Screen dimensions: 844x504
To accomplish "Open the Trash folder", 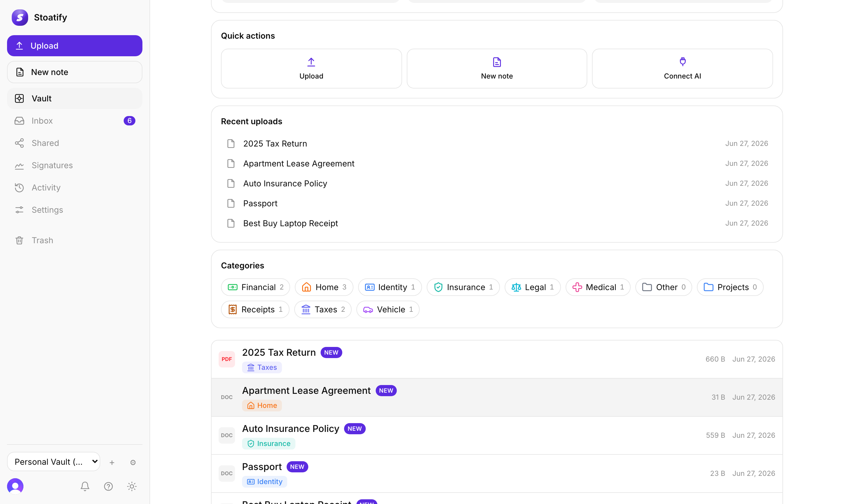I will click(x=75, y=241).
